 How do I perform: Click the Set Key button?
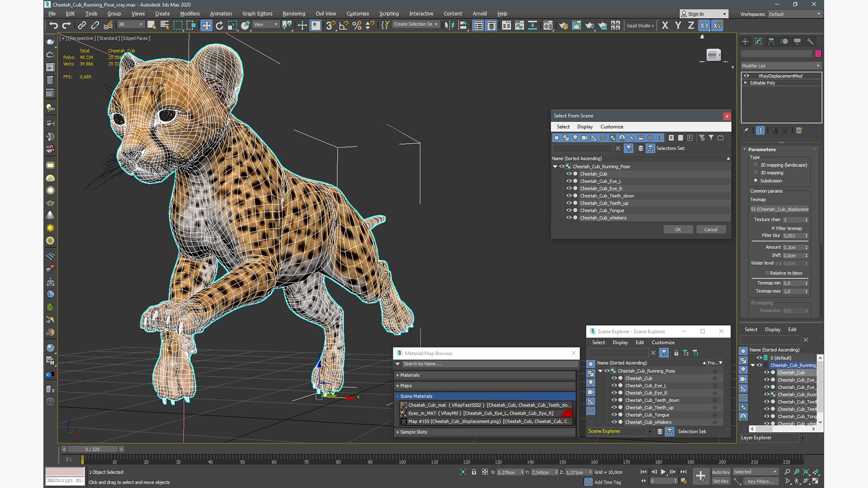point(721,481)
